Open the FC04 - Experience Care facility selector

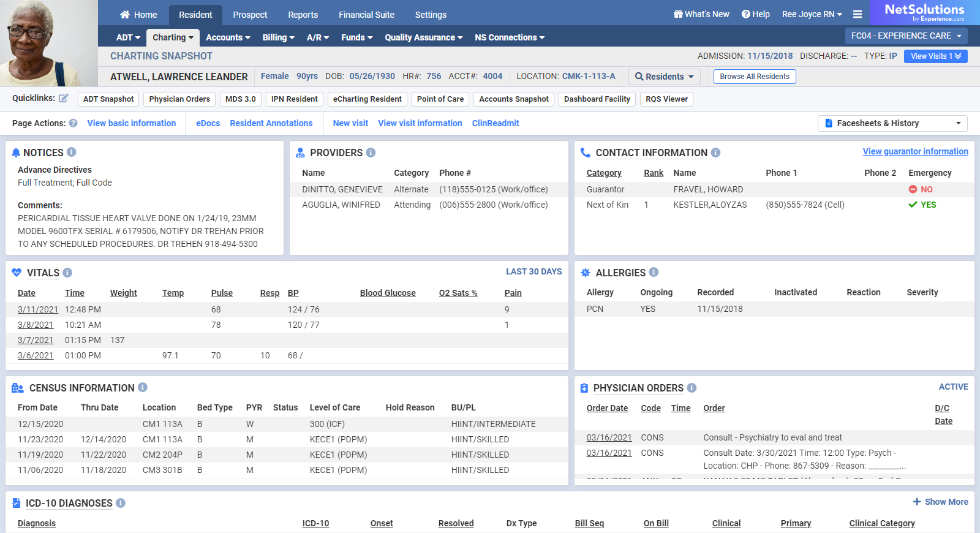(x=907, y=36)
